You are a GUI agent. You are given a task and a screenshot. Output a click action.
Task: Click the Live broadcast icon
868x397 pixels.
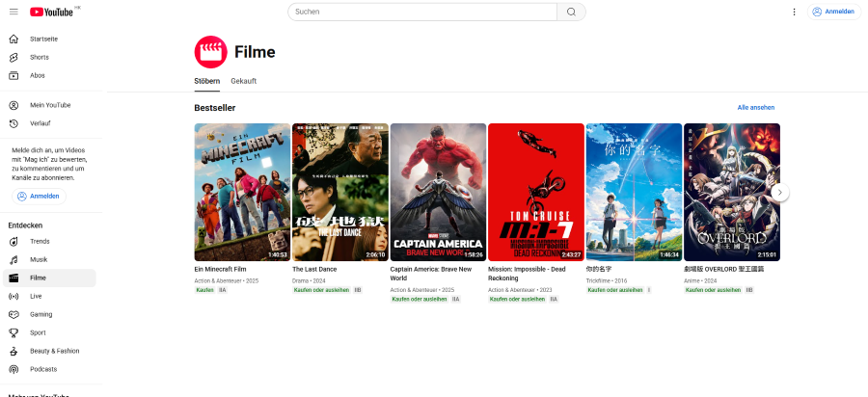[14, 297]
